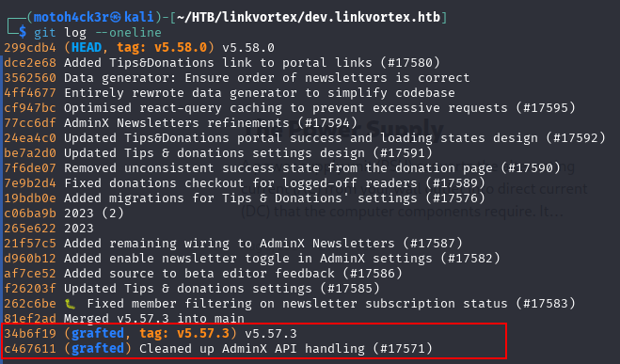Select the 'tag: v5.58.0' label
This screenshot has height=364, width=620.
point(162,48)
